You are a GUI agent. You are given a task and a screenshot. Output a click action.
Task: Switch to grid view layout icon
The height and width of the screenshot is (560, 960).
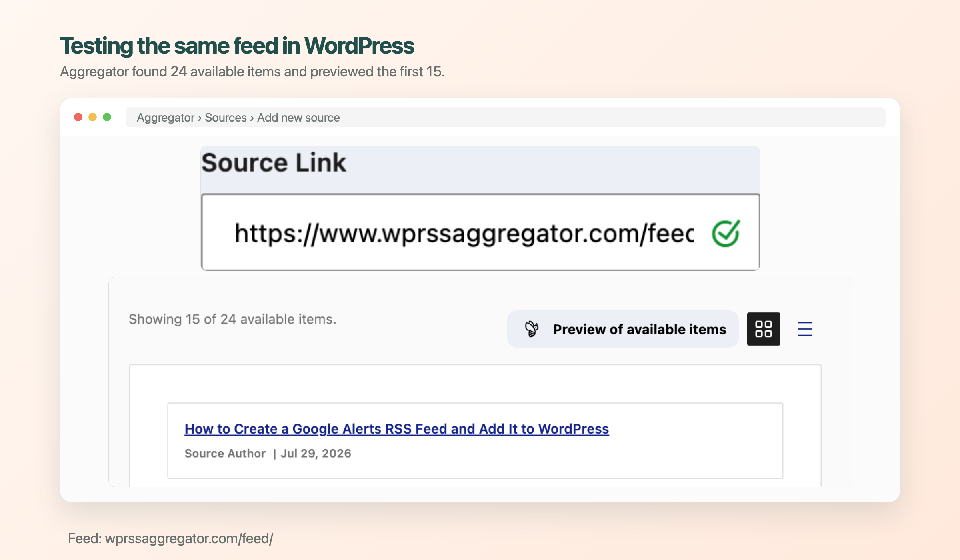(x=763, y=329)
